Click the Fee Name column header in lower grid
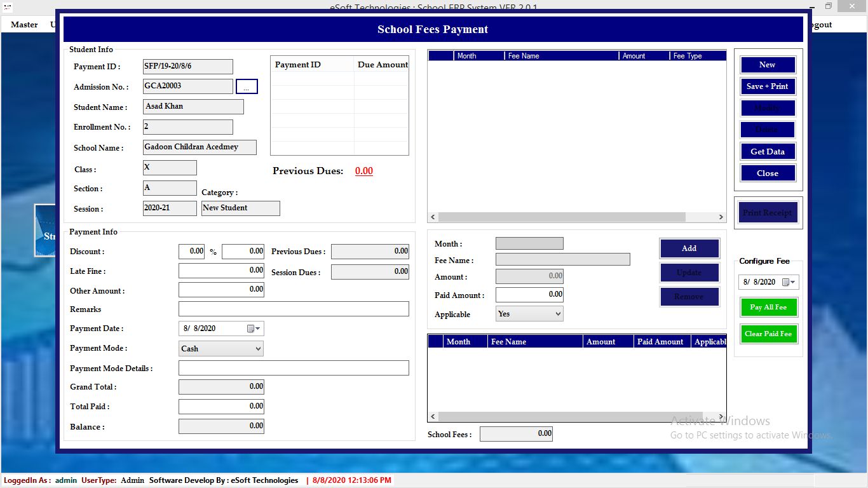The width and height of the screenshot is (868, 488). (535, 342)
